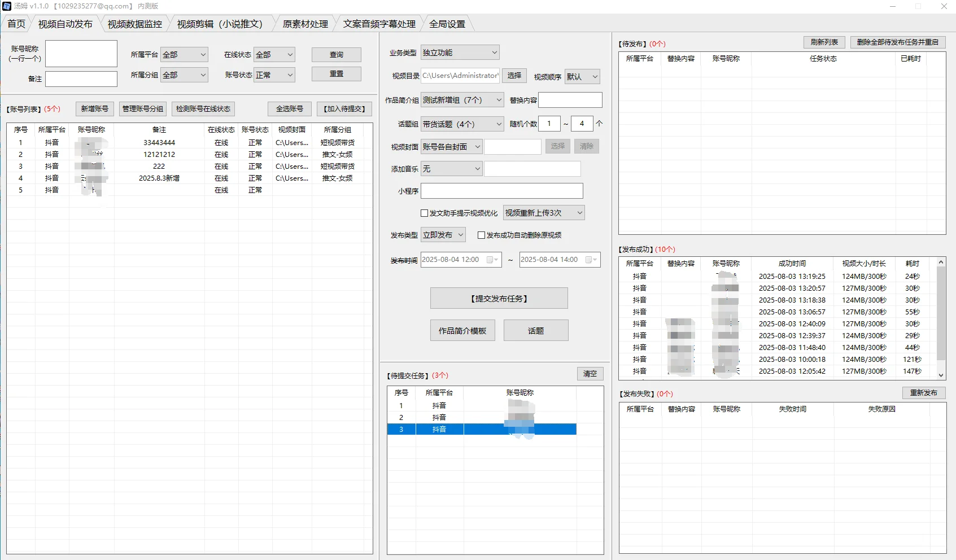The height and width of the screenshot is (560, 956).
Task: Open the 所属分组 filter dropdown
Action: click(185, 75)
